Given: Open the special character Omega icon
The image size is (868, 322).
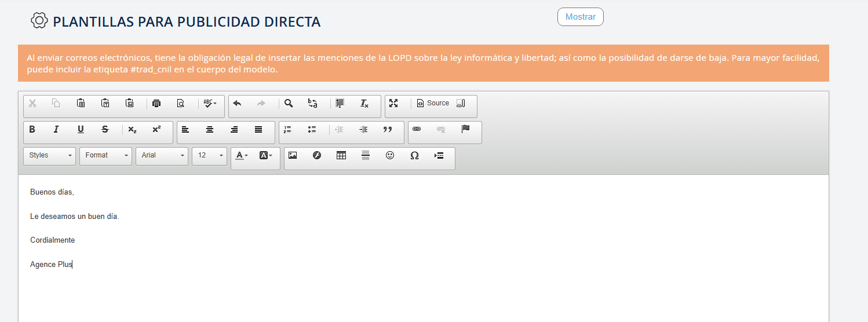Looking at the screenshot, I should tap(414, 155).
